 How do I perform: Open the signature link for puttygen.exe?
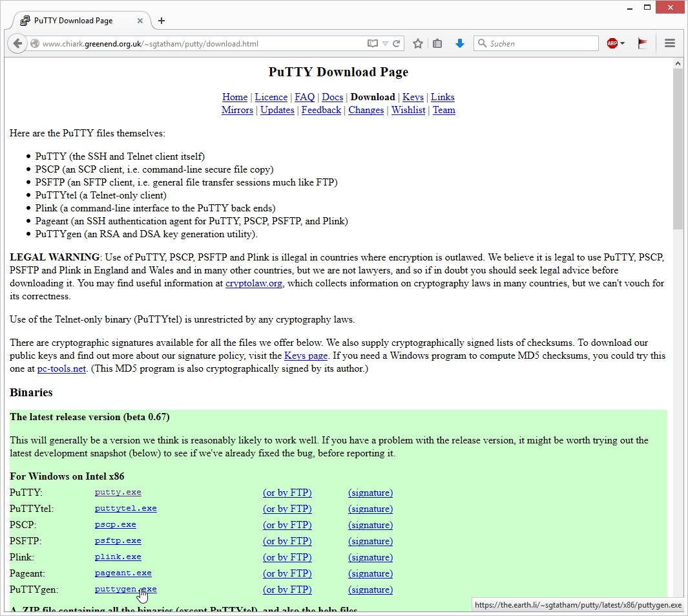370,589
